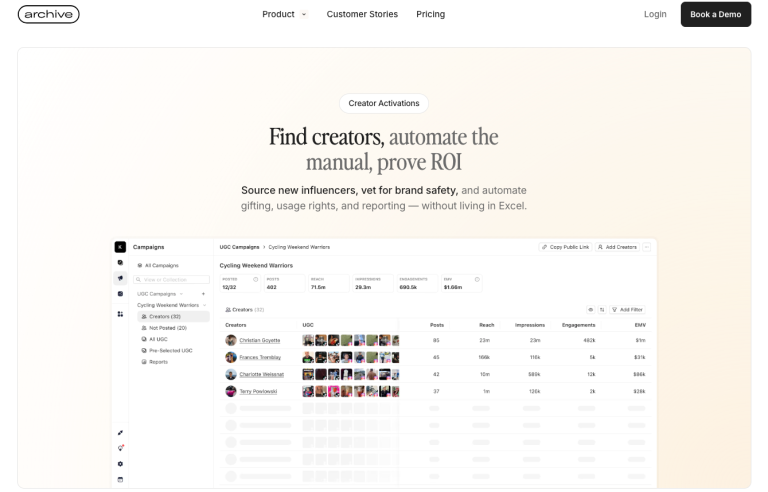
Task: Toggle the eye visibility icon above table
Action: 590,310
